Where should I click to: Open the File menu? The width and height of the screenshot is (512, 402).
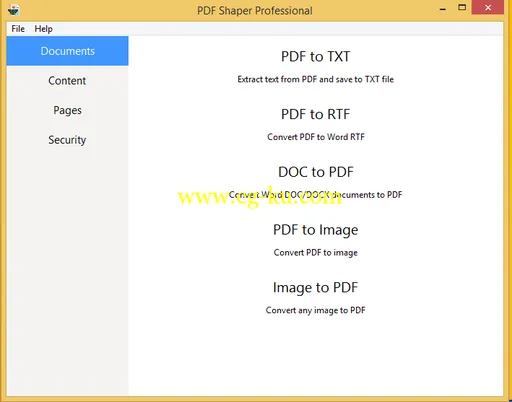coord(18,29)
